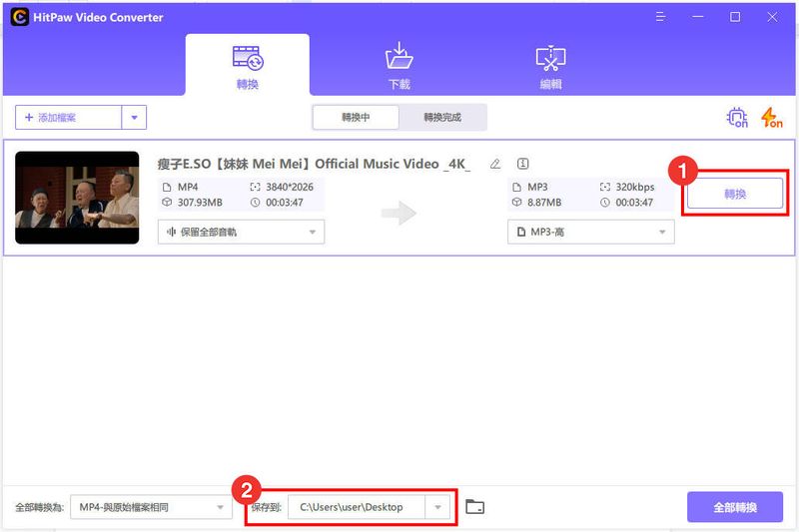
Task: Click the source MP4 format label
Action: (x=188, y=187)
